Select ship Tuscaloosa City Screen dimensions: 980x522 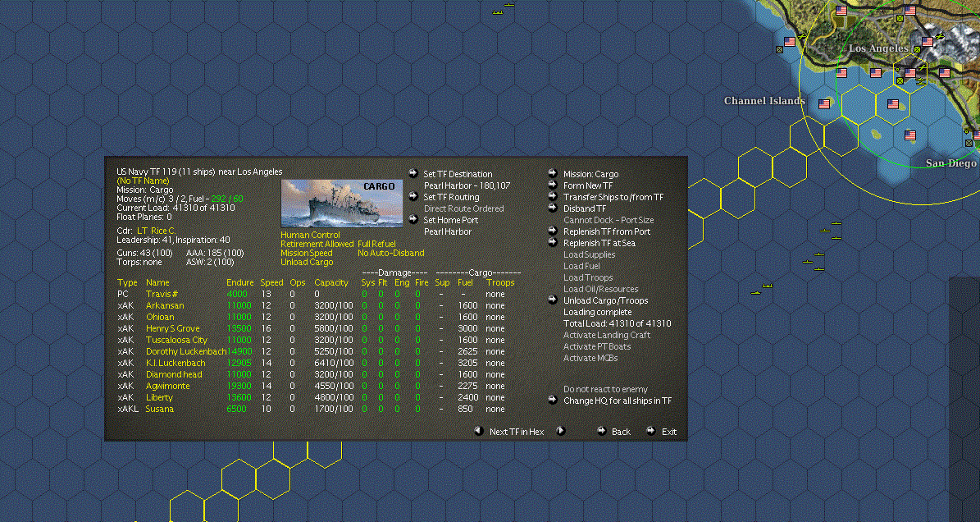tap(177, 340)
